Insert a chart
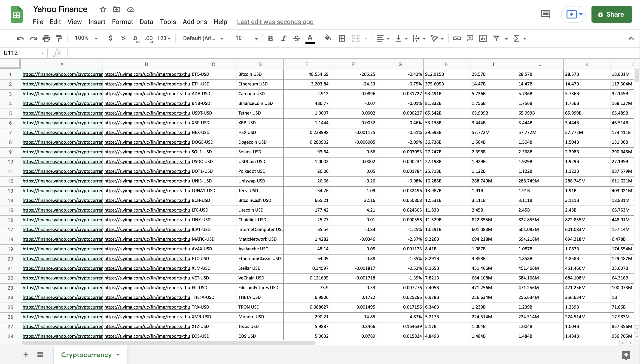Image resolution: width=640 pixels, height=364 pixels. [x=483, y=38]
